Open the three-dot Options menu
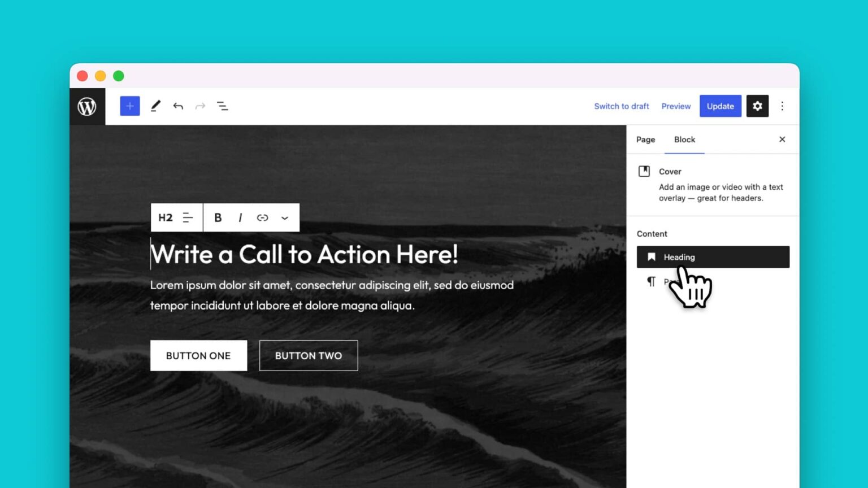The width and height of the screenshot is (868, 488). [782, 106]
